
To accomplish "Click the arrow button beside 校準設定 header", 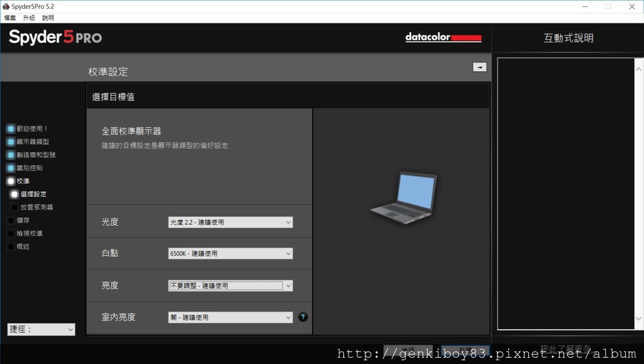I will coord(480,67).
